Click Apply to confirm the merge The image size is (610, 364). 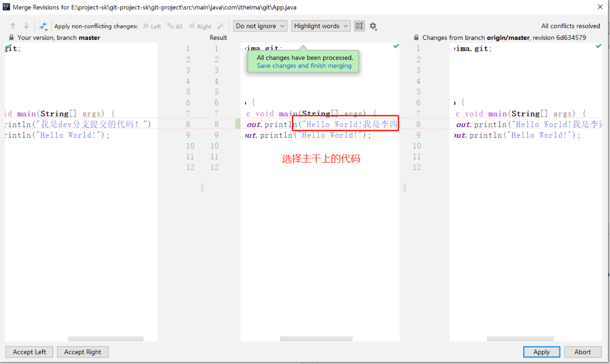pos(541,352)
